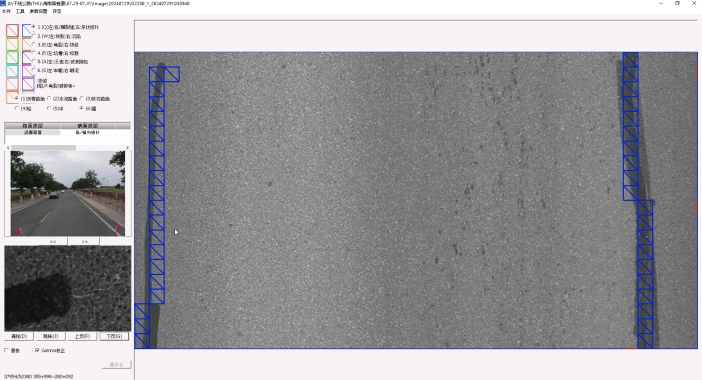Choose radio option 6 (Y) in the defect list
The width and height of the screenshot is (702, 380).
(34, 70)
